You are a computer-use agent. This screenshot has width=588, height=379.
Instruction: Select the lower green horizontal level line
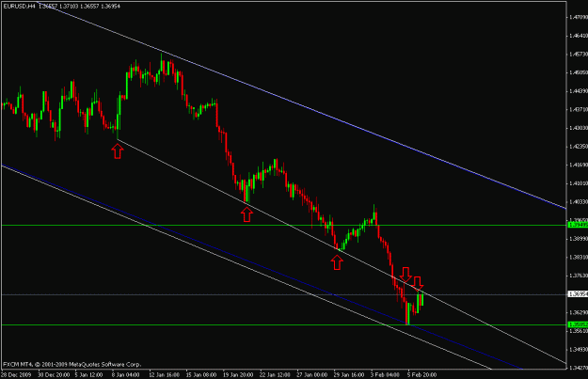click(x=283, y=325)
